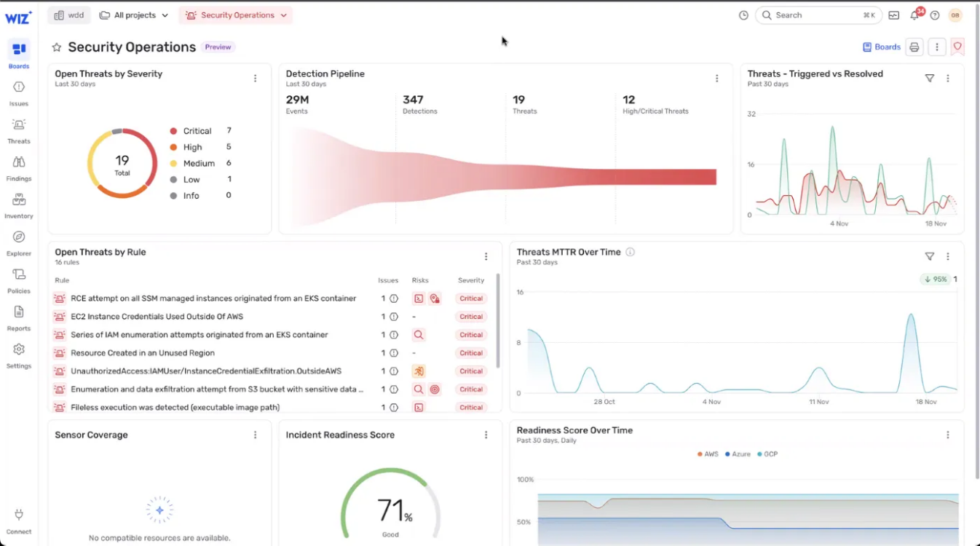
Task: Click the print dashboard icon
Action: [x=914, y=47]
